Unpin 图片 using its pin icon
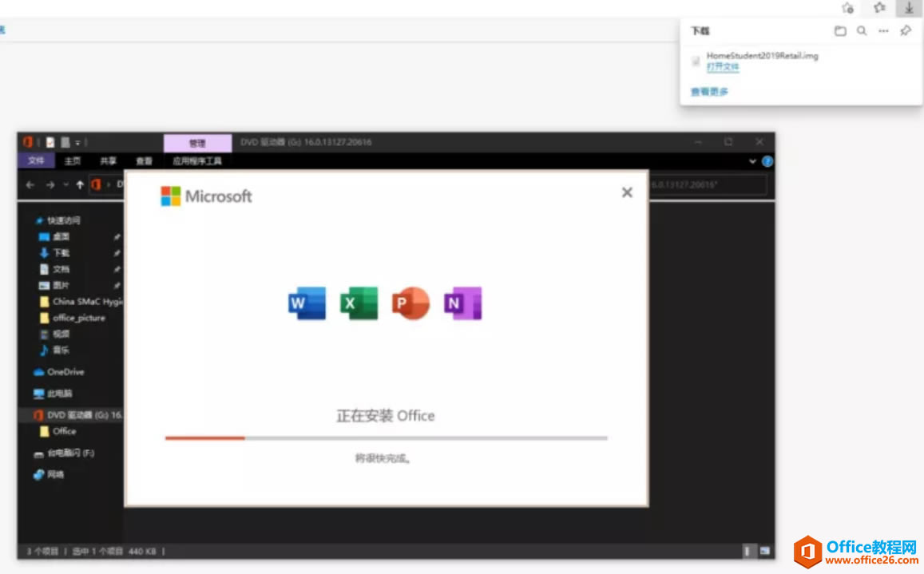 click(117, 286)
